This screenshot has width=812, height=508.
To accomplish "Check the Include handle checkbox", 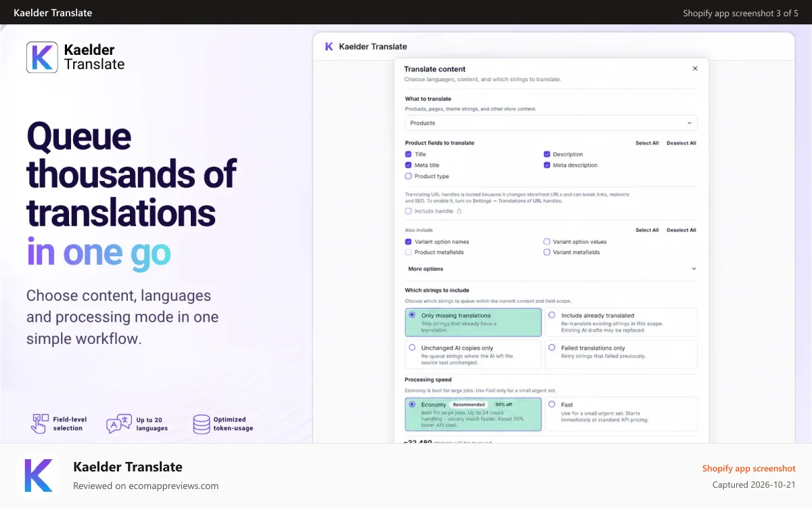I will pyautogui.click(x=408, y=211).
